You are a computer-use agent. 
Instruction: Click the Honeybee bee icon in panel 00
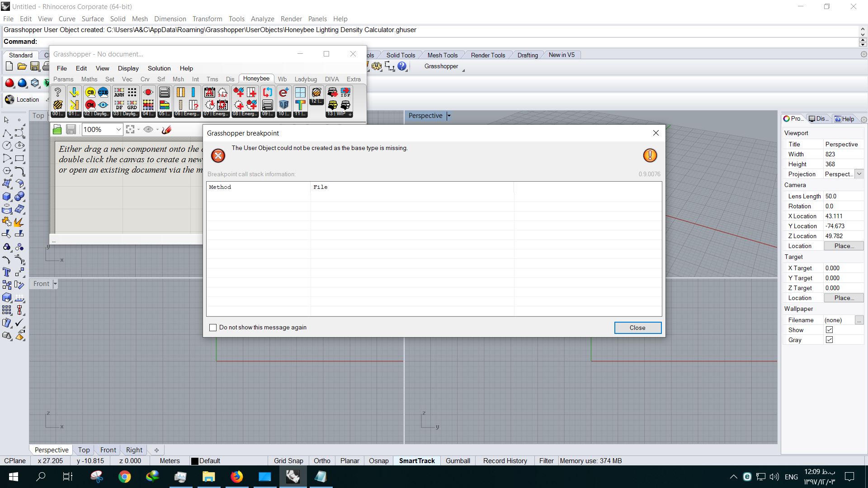[x=58, y=105]
